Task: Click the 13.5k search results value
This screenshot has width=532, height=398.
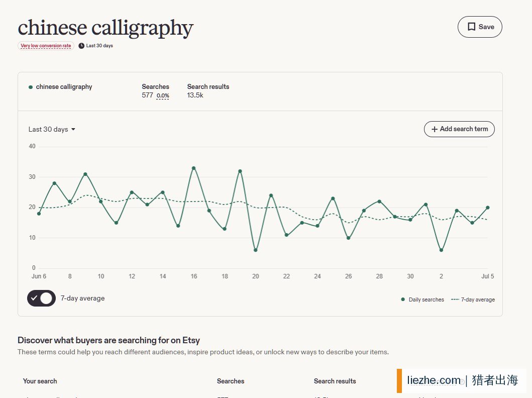Action: [195, 95]
